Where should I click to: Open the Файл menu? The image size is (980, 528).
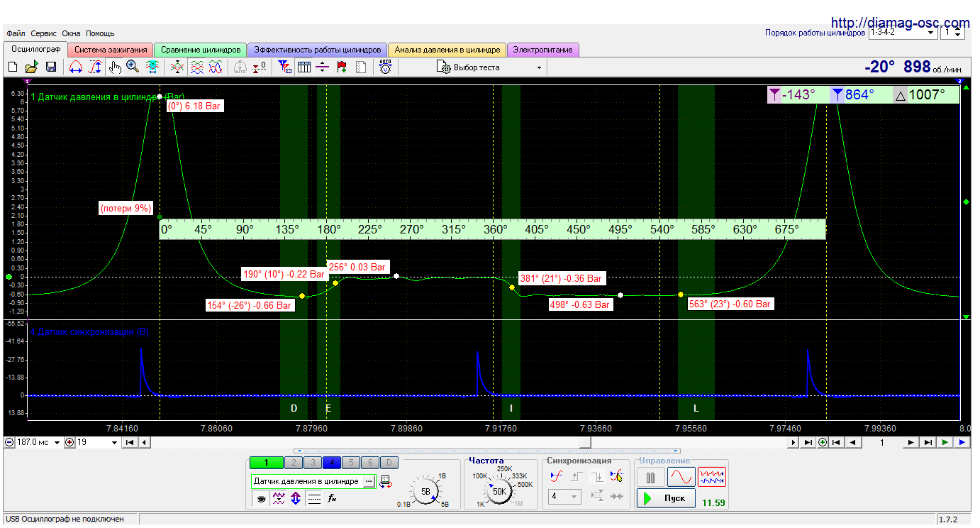[16, 33]
